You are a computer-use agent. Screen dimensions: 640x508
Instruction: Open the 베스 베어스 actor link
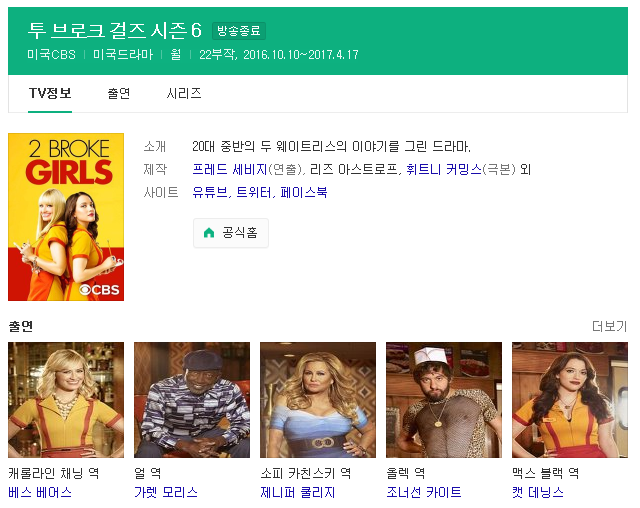40,492
